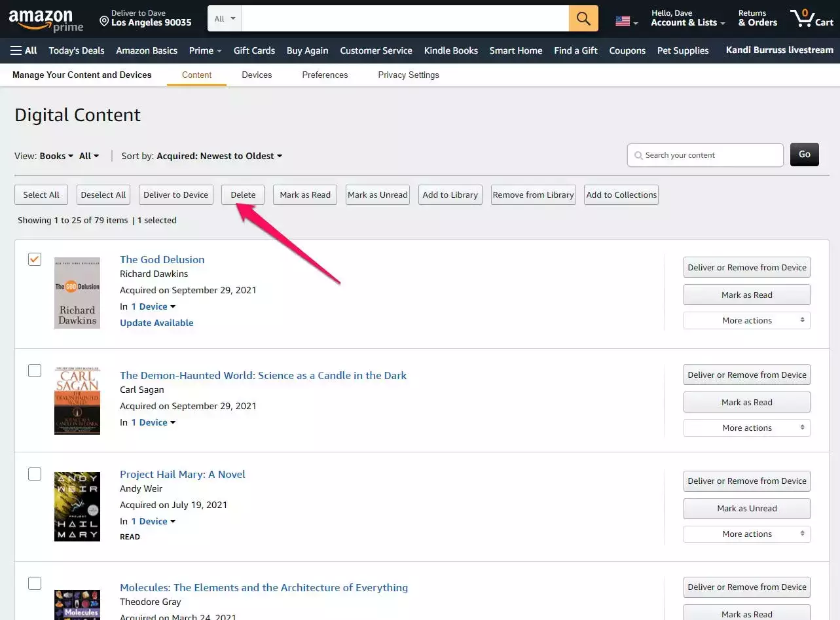Open Project Hail Mary: A Novel link
The width and height of the screenshot is (840, 620).
coord(183,474)
